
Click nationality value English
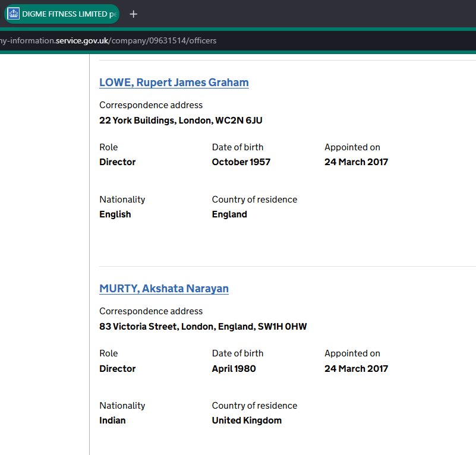(x=115, y=214)
